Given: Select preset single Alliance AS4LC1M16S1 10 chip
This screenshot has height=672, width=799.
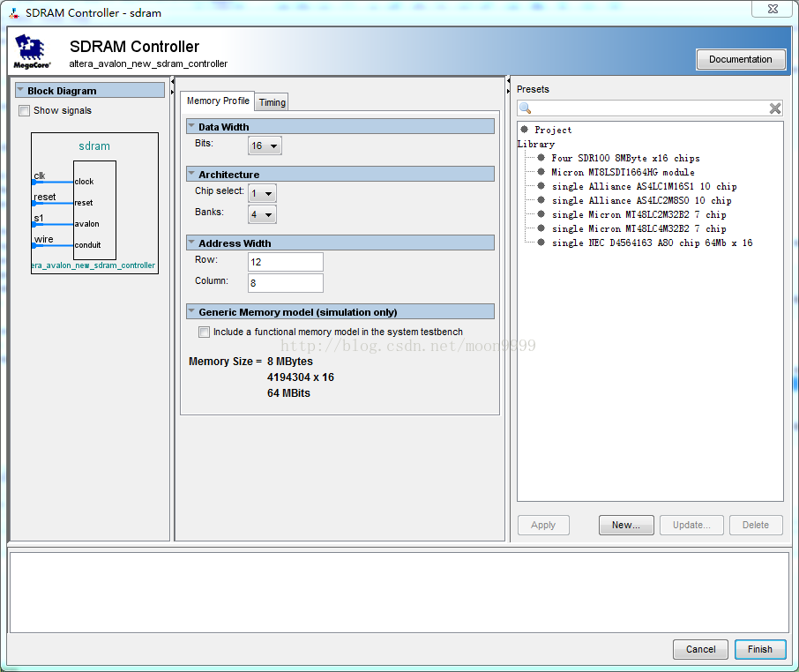Looking at the screenshot, I should coord(644,186).
